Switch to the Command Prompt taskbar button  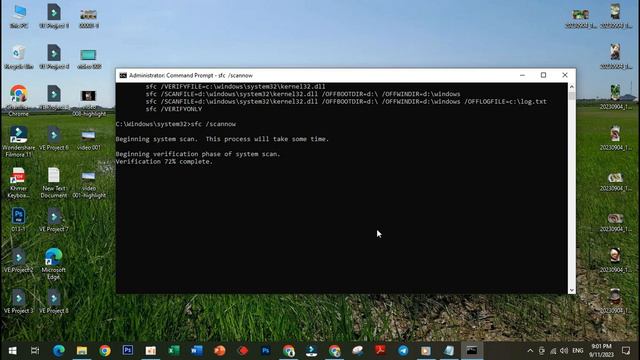click(x=472, y=351)
